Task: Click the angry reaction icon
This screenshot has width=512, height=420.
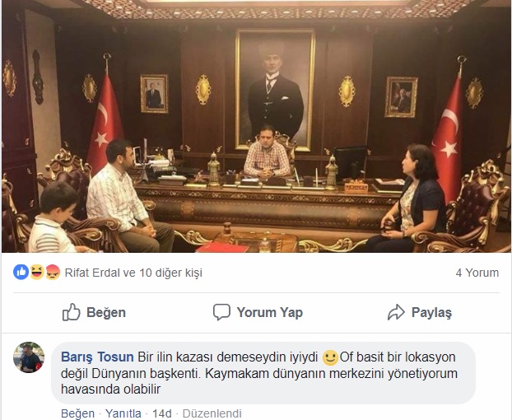Action: tap(53, 272)
